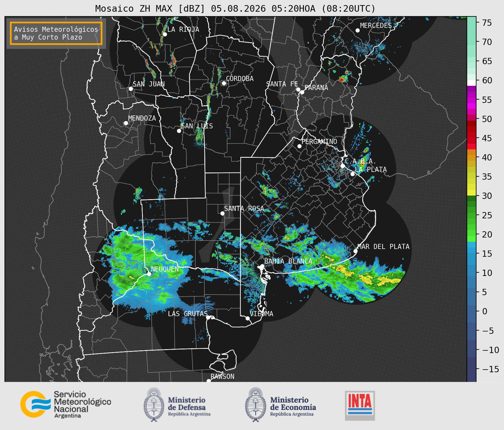504x430 pixels.
Task: Click the 30 dBZ yellow color band
Action: tap(471, 193)
